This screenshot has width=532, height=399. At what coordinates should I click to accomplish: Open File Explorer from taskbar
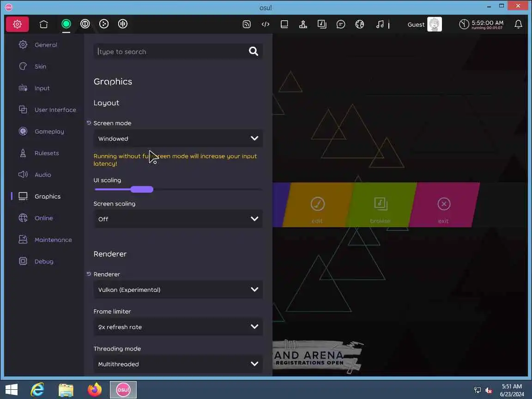click(x=66, y=390)
